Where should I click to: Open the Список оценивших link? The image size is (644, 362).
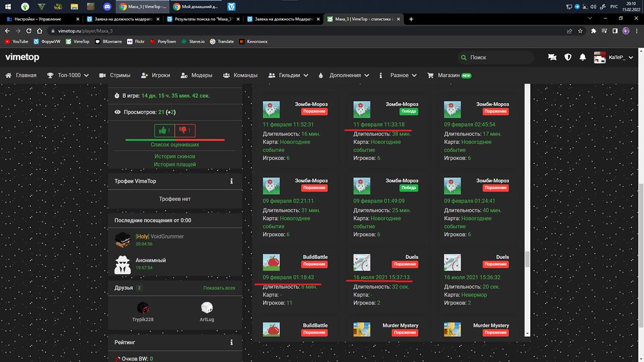point(175,145)
